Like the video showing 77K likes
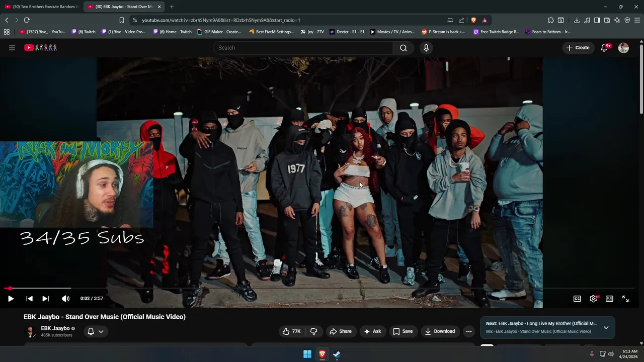This screenshot has width=644, height=362. pos(291,331)
